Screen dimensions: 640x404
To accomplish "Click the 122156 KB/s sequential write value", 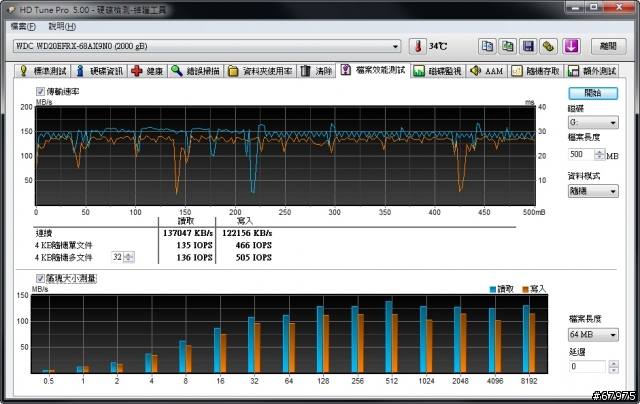I will point(247,233).
